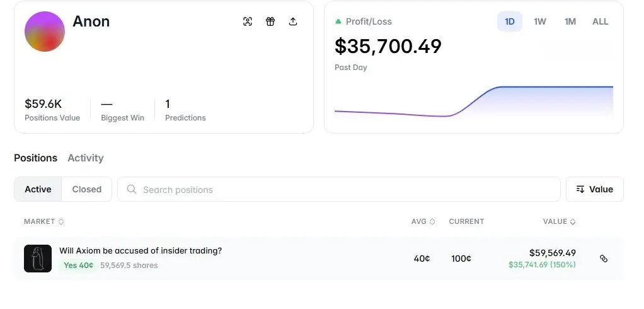Sort by VALUE column header
The width and height of the screenshot is (644, 309).
tap(559, 221)
